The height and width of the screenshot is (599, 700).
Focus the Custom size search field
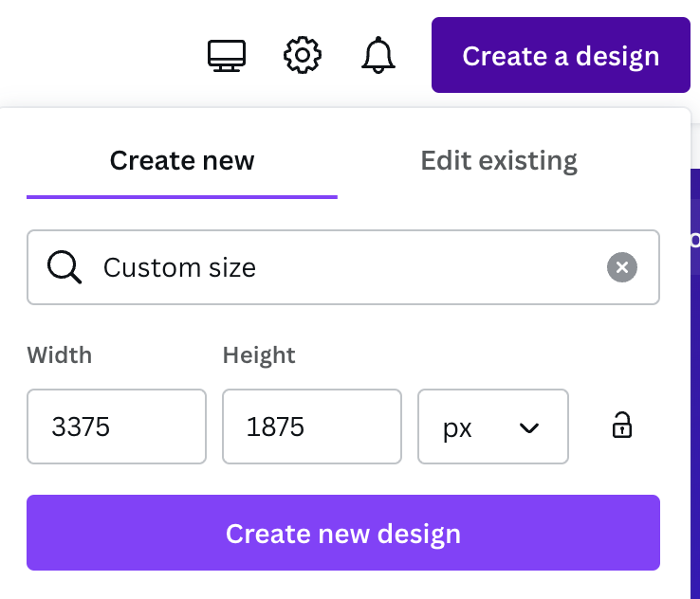coord(343,267)
